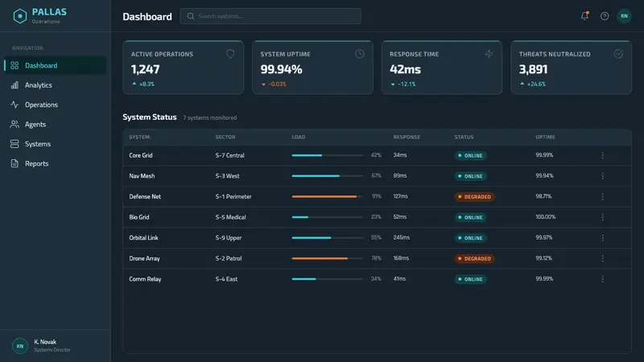Click the 245ms response value

(x=401, y=237)
